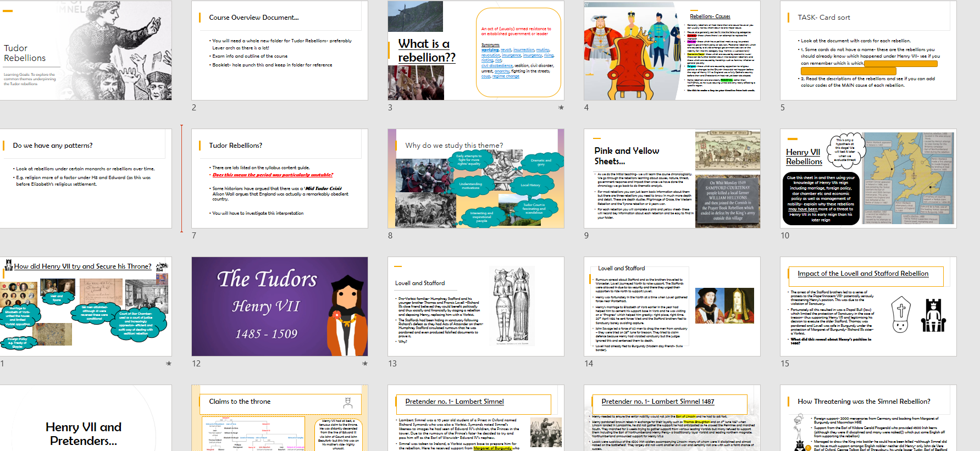Select the 'Lambert Simnel 1487' slide
This screenshot has width=980, height=451.
coord(672,418)
